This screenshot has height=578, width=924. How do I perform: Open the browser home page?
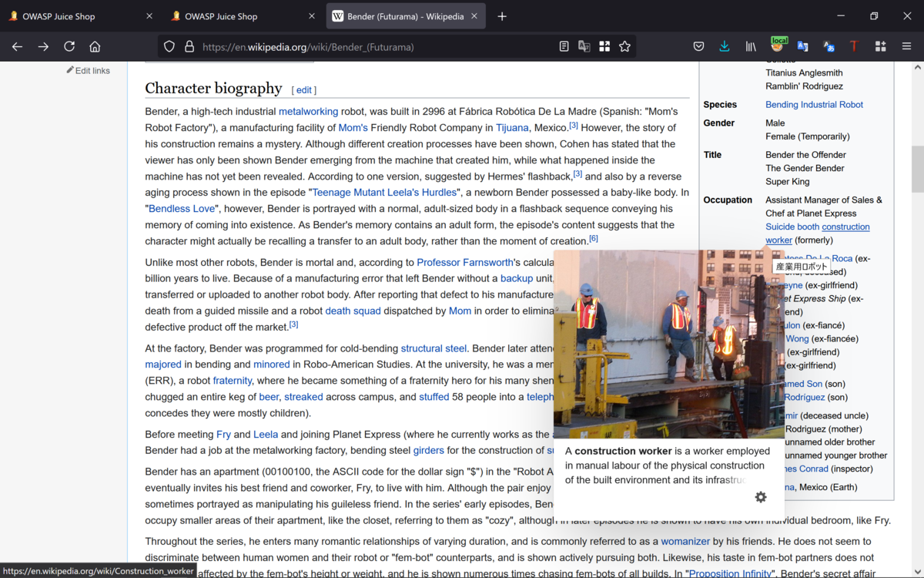(x=95, y=46)
